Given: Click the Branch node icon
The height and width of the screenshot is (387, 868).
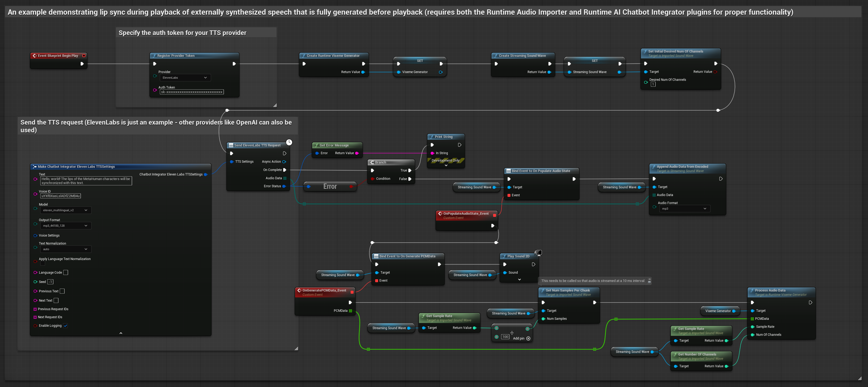Looking at the screenshot, I should (x=372, y=162).
